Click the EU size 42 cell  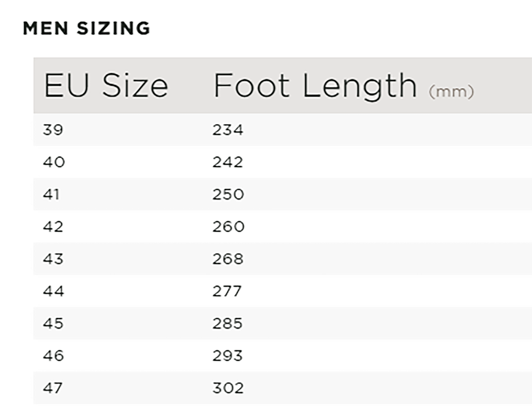(53, 227)
